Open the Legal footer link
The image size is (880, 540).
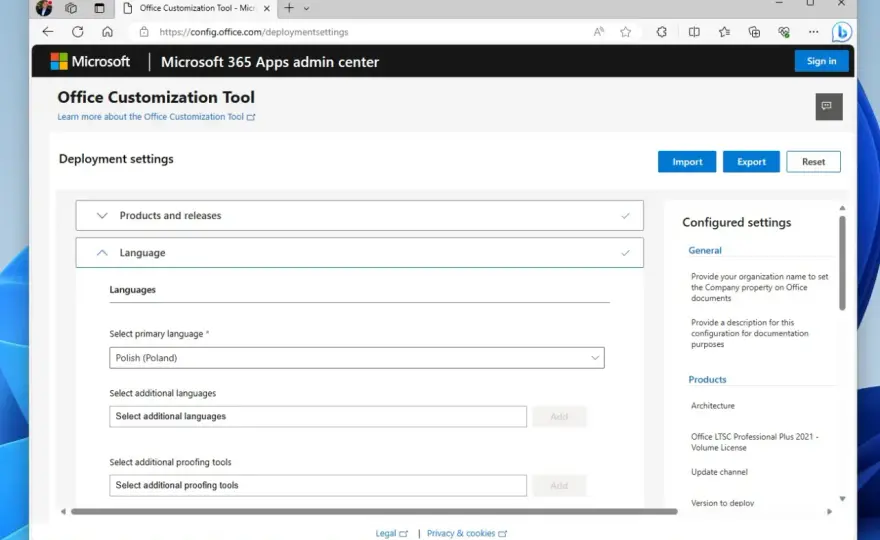[391, 533]
